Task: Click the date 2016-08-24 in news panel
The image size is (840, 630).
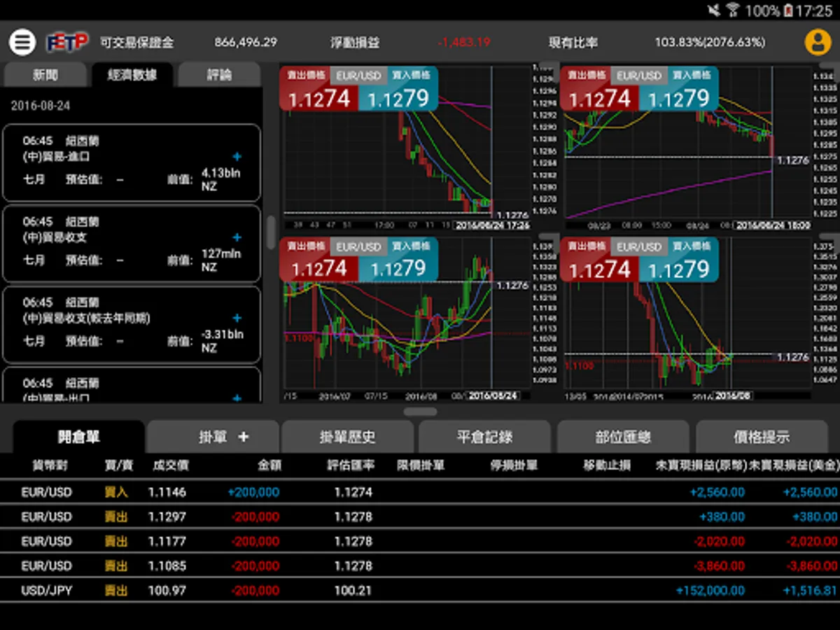Action: pyautogui.click(x=41, y=106)
